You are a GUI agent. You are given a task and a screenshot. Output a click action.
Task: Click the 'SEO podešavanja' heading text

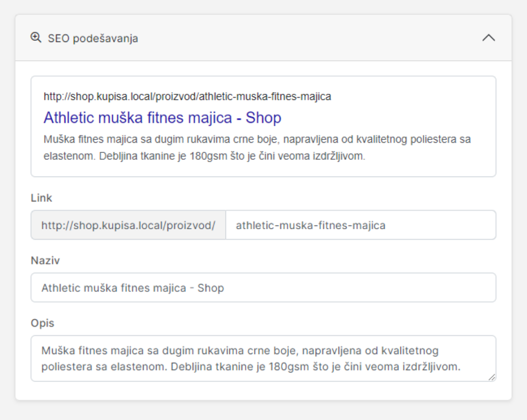pyautogui.click(x=93, y=38)
